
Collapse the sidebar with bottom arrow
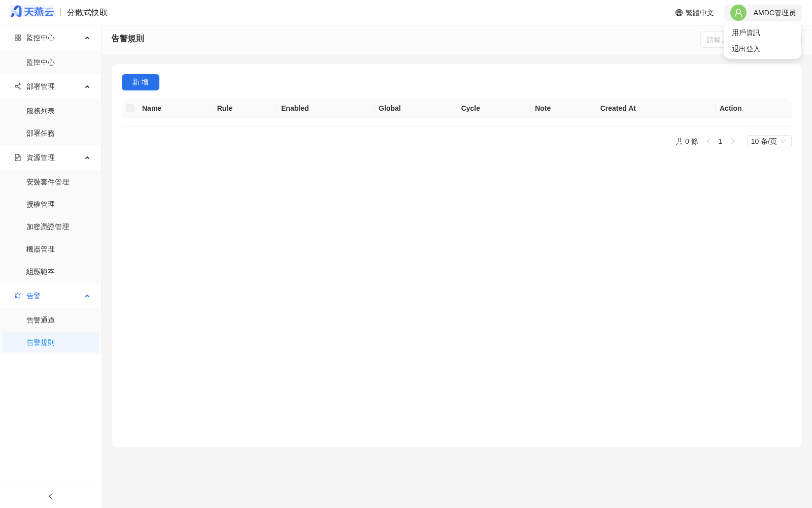tap(51, 496)
